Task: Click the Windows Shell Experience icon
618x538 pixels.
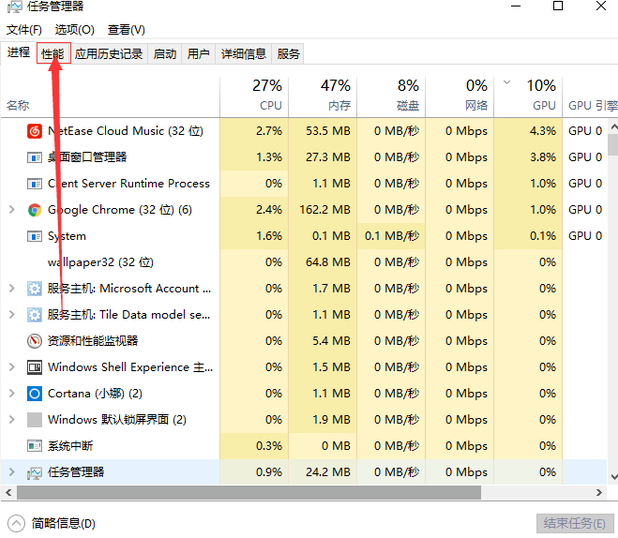Action: (35, 367)
